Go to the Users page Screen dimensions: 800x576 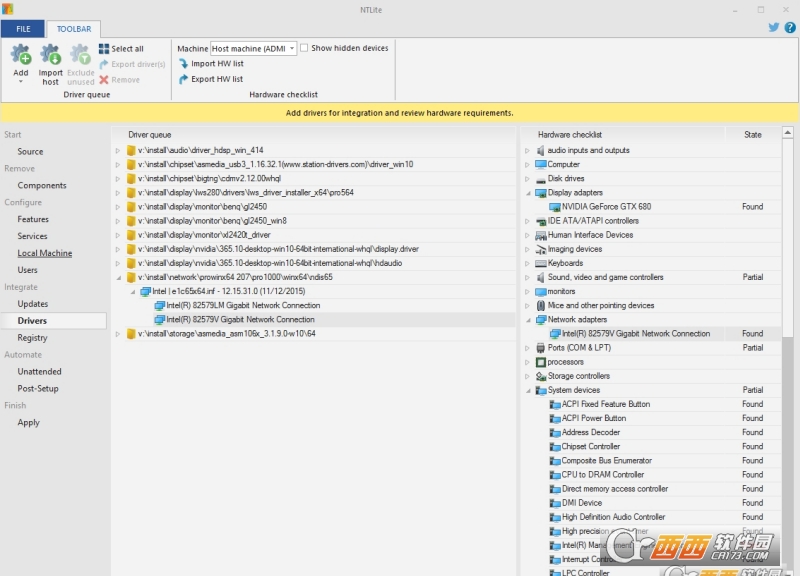27,270
